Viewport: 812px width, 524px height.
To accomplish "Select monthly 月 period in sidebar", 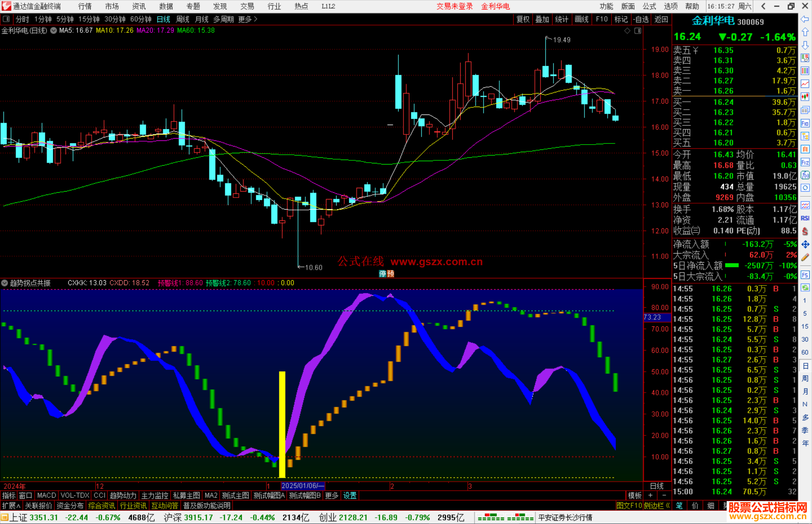I will [805, 391].
